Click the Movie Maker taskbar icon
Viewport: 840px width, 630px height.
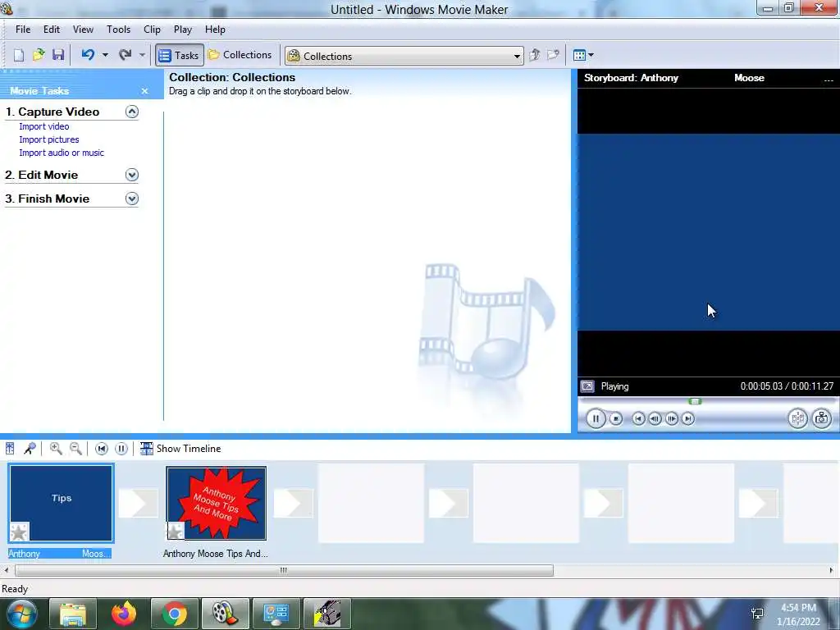pyautogui.click(x=225, y=614)
